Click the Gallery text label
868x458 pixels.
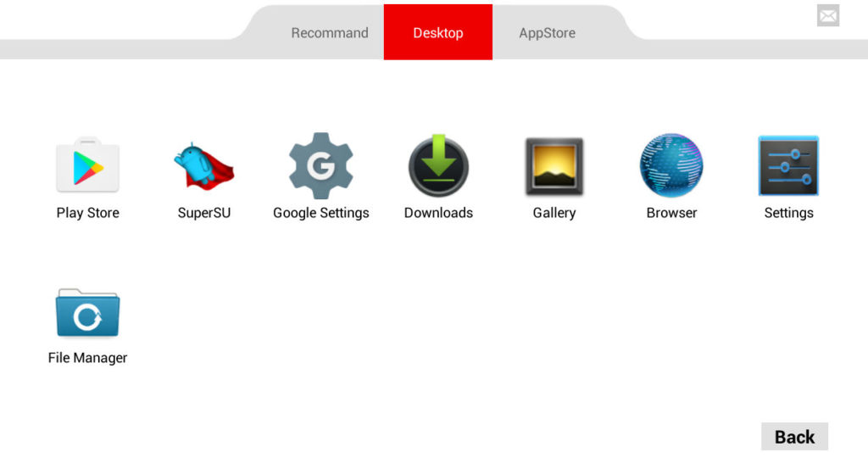pos(554,213)
